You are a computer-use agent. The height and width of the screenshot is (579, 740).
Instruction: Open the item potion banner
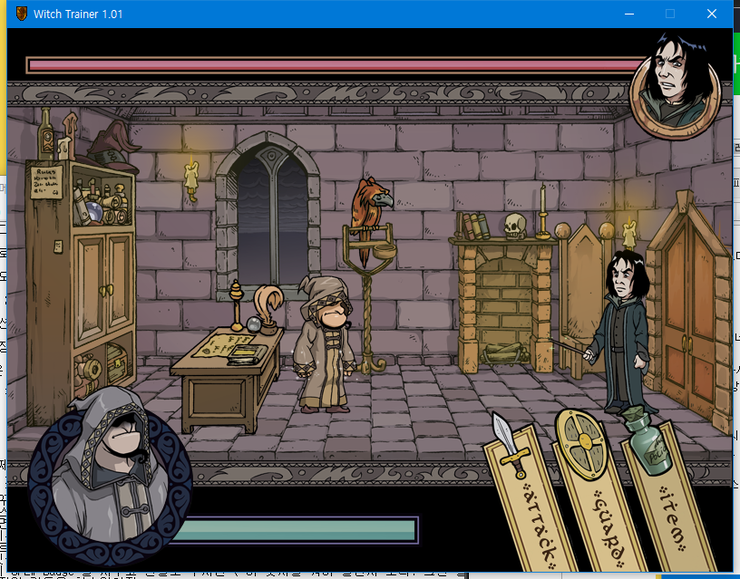669,493
